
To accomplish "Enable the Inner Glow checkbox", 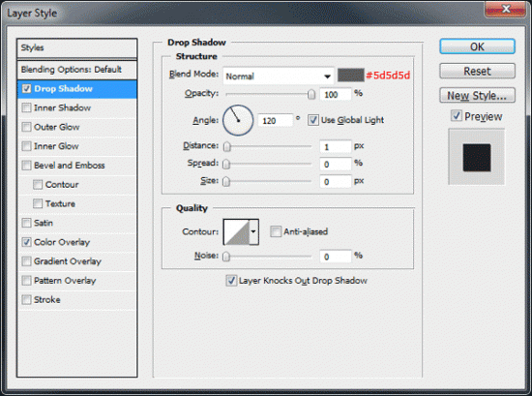I will coord(26,146).
